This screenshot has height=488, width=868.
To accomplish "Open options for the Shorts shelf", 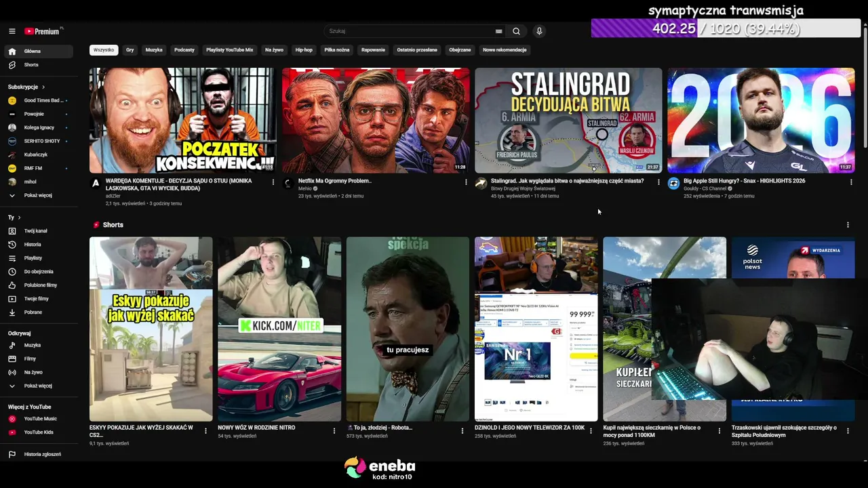I will coord(848,225).
